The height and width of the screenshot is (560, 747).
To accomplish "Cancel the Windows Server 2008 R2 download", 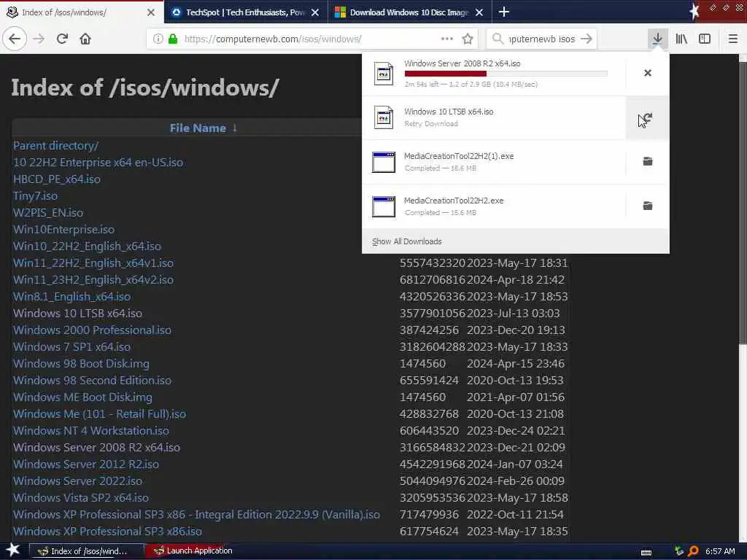I will click(x=648, y=73).
